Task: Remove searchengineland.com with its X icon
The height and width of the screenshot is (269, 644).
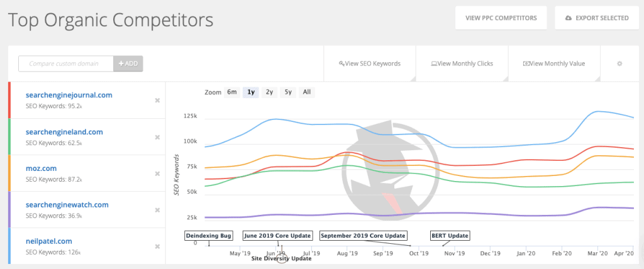Action: point(157,137)
